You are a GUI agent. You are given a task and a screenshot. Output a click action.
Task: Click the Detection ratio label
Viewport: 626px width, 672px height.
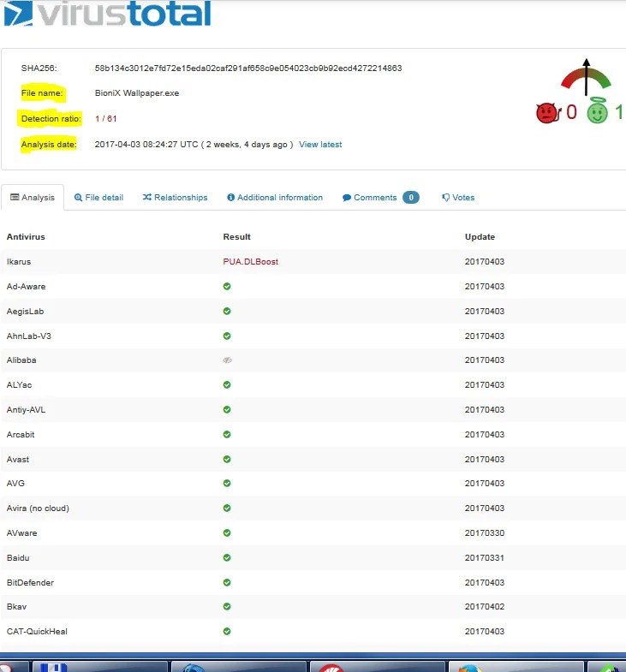click(51, 119)
